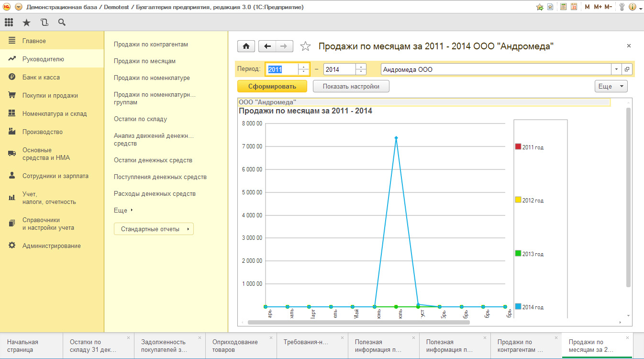Click the end year field 2014

pyautogui.click(x=340, y=69)
